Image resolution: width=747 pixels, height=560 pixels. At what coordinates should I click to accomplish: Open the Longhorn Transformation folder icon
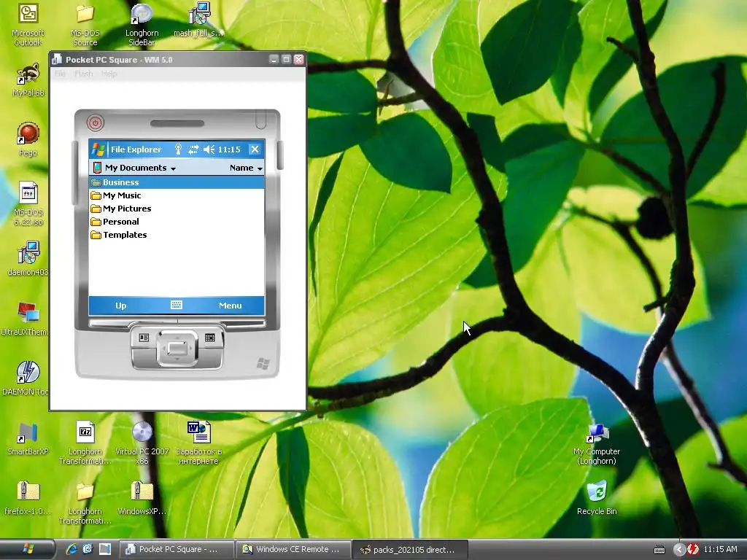click(x=85, y=503)
